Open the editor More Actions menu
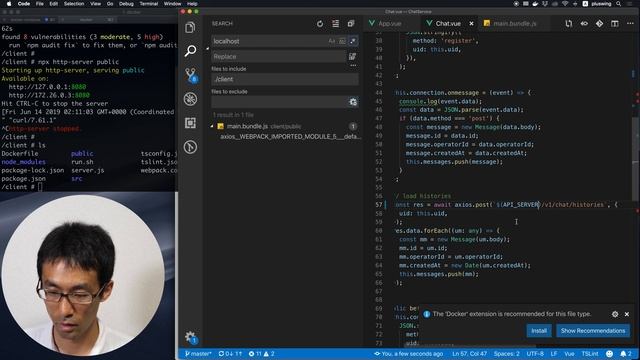This screenshot has height=360, width=640. [630, 24]
